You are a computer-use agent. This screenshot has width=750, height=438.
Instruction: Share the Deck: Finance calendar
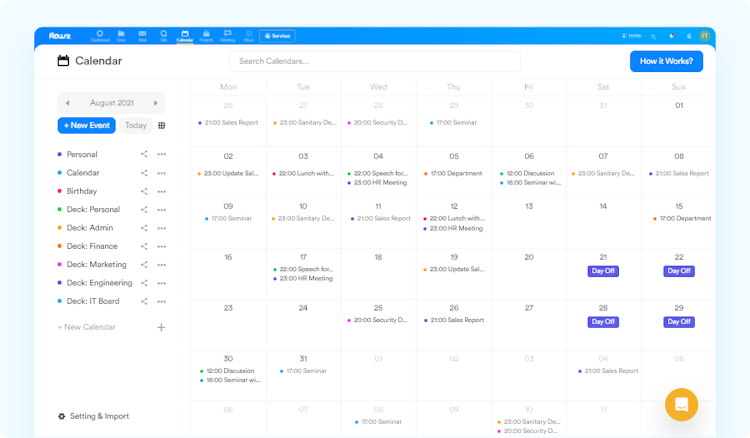point(144,246)
